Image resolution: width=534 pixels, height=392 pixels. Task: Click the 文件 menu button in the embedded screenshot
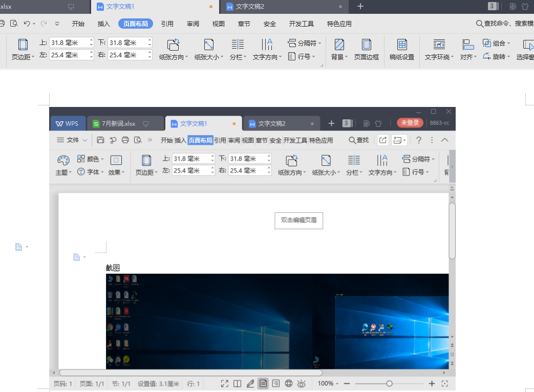click(72, 140)
